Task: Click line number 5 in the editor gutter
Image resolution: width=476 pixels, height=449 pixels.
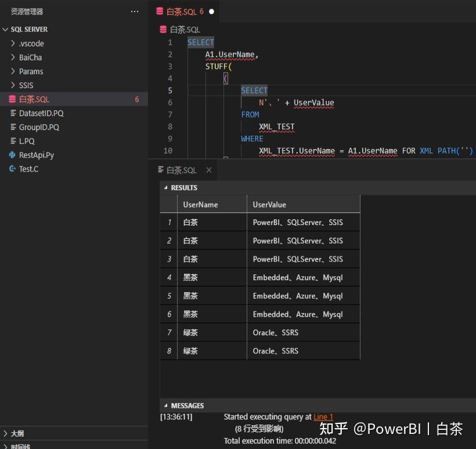Action: click(168, 90)
